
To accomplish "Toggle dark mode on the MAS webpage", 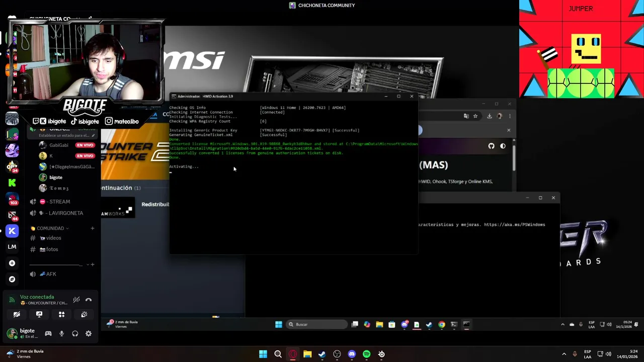I will (503, 146).
